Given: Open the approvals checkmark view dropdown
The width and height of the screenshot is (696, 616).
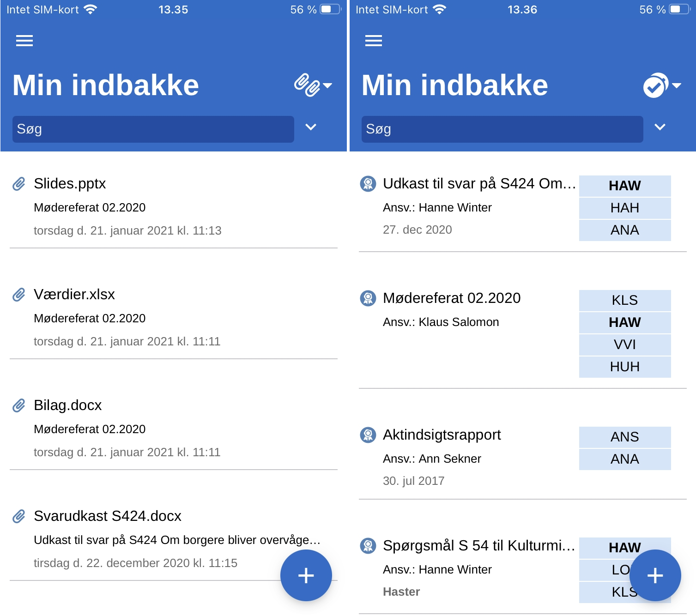Looking at the screenshot, I should 662,85.
